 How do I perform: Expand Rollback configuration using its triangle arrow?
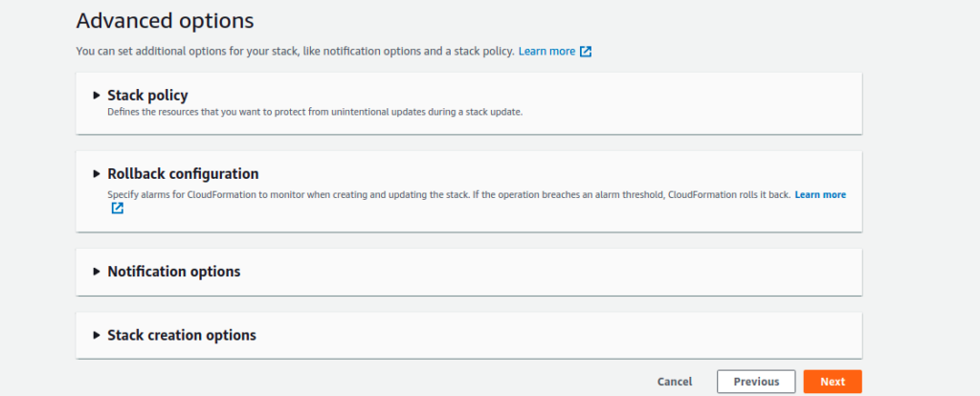pyautogui.click(x=96, y=174)
